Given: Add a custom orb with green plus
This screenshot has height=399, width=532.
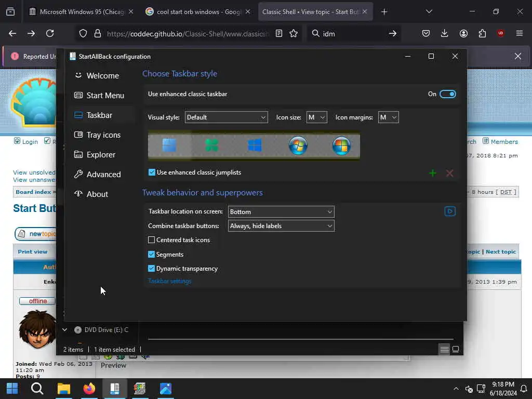Looking at the screenshot, I should pyautogui.click(x=433, y=174).
